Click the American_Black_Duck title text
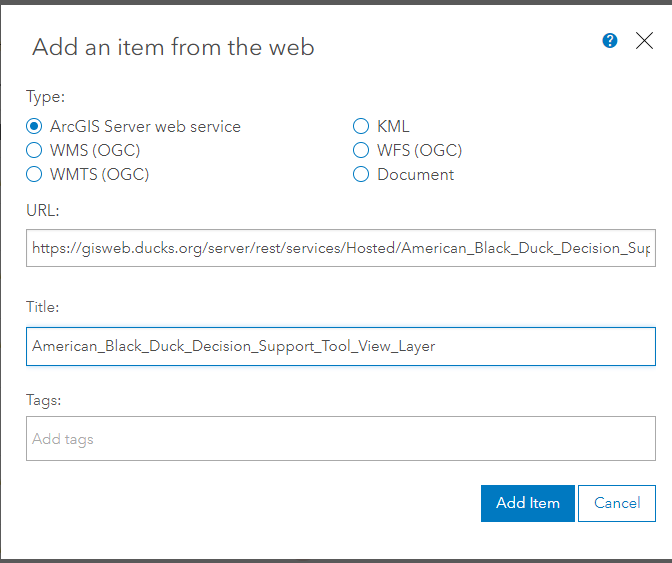672x563 pixels. [x=233, y=346]
